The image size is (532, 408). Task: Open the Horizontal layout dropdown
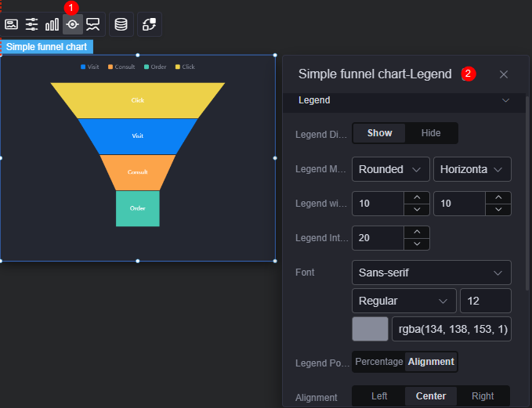pyautogui.click(x=472, y=169)
